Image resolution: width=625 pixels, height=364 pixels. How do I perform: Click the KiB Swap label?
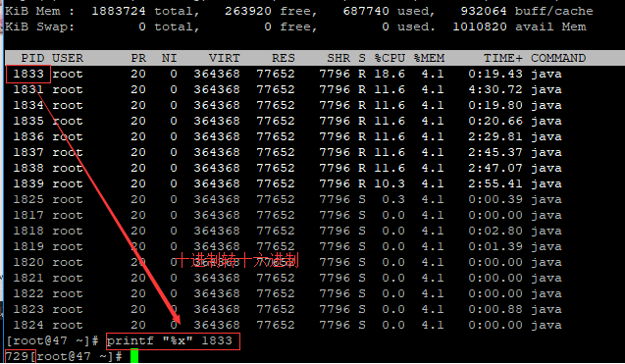39,26
